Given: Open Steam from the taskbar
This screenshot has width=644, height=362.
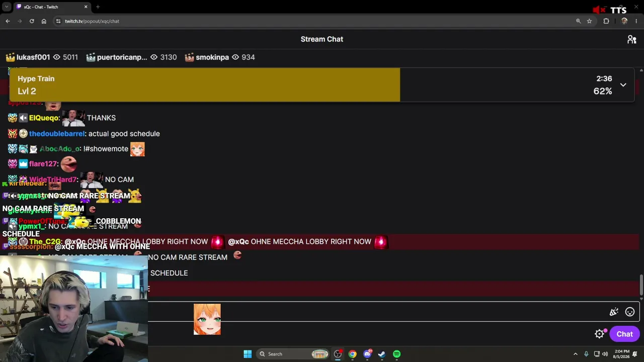Looking at the screenshot, I should (x=382, y=354).
